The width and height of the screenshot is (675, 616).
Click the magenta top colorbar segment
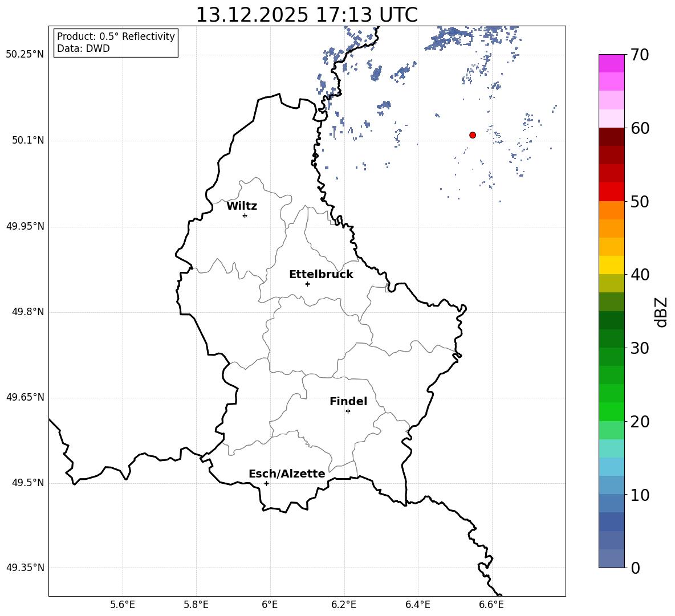[612, 63]
